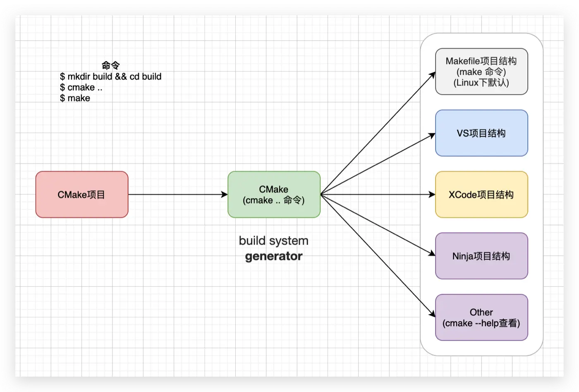Click the '$ make' text line
579x392 pixels.
(x=75, y=98)
